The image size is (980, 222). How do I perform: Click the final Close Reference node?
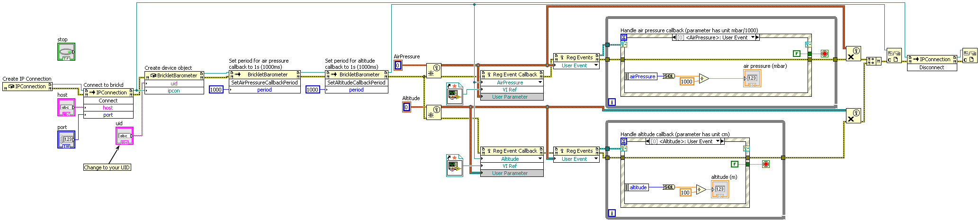tap(970, 56)
